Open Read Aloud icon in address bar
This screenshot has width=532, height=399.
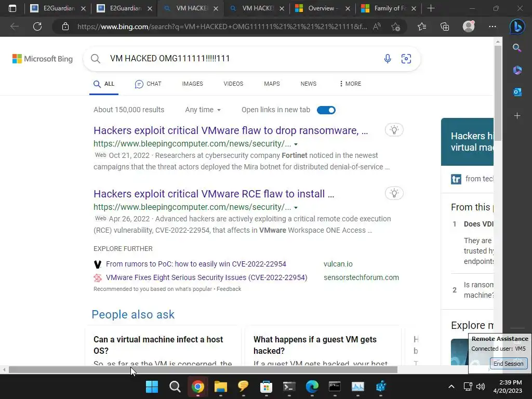(377, 26)
